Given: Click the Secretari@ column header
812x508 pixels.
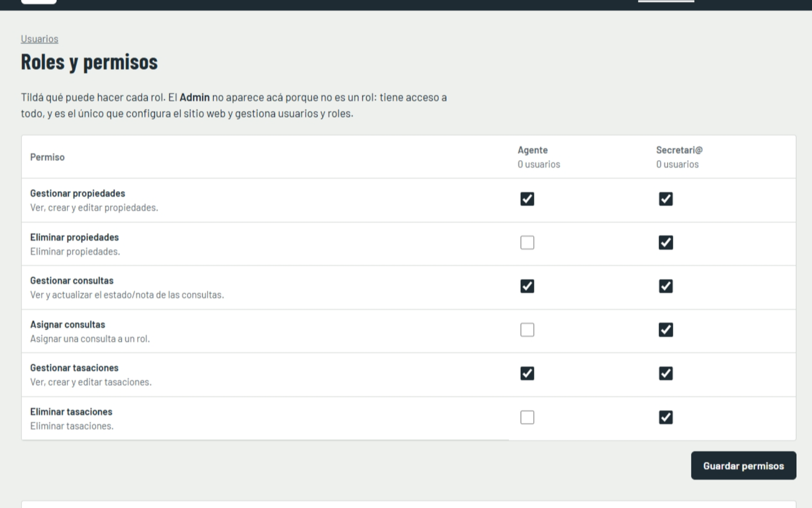Looking at the screenshot, I should coord(679,150).
